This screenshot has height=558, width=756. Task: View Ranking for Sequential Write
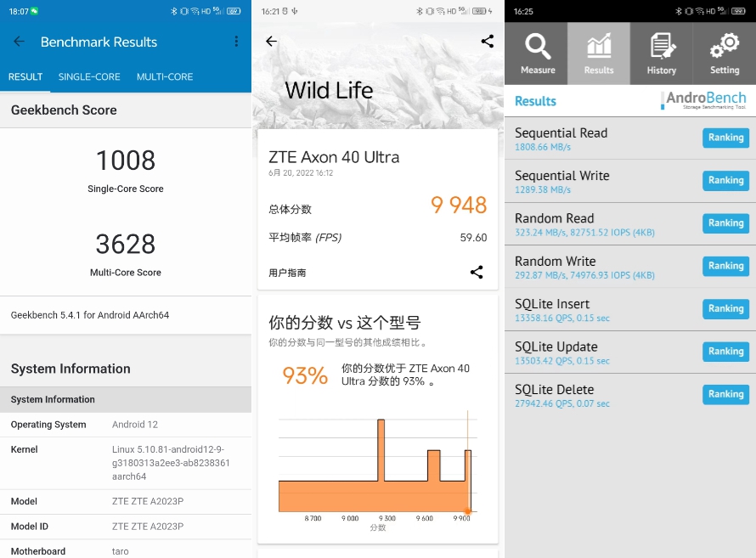tap(725, 180)
